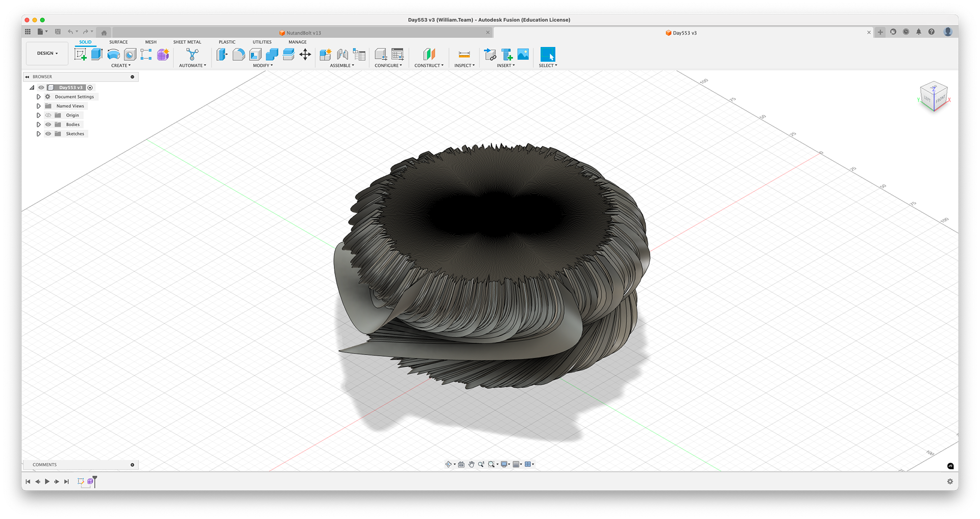This screenshot has width=980, height=519.
Task: Open the Data Panel grid button
Action: point(28,32)
